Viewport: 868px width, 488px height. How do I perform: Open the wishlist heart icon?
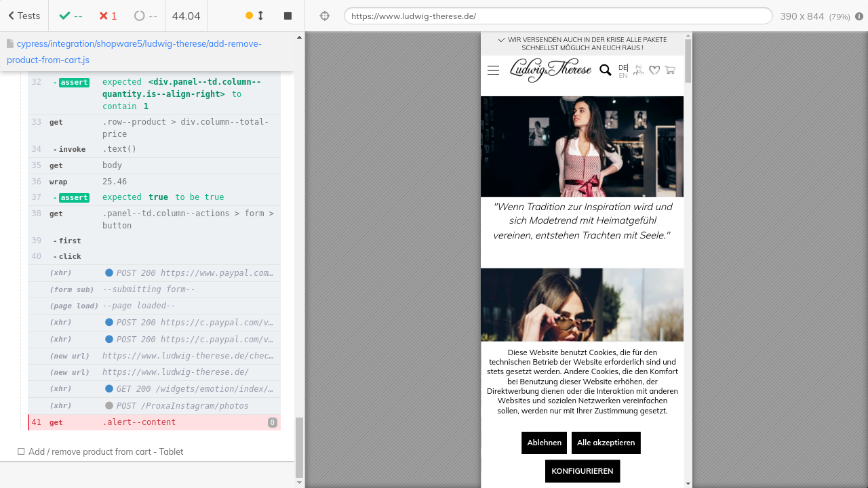pyautogui.click(x=654, y=70)
